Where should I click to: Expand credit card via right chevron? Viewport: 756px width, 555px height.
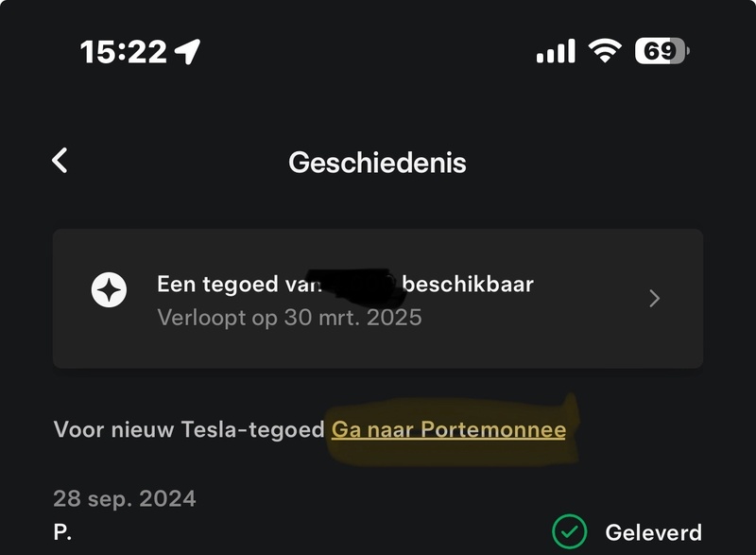[x=655, y=299]
